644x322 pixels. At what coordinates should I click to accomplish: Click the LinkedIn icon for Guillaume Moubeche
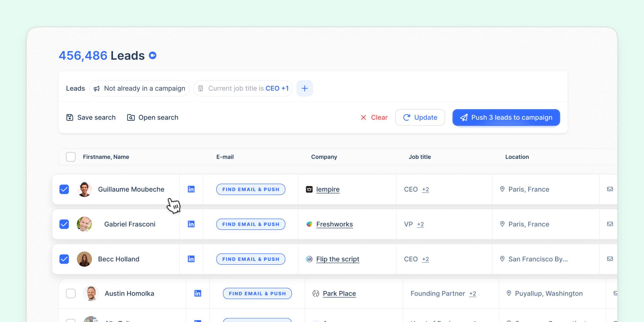[x=191, y=189]
